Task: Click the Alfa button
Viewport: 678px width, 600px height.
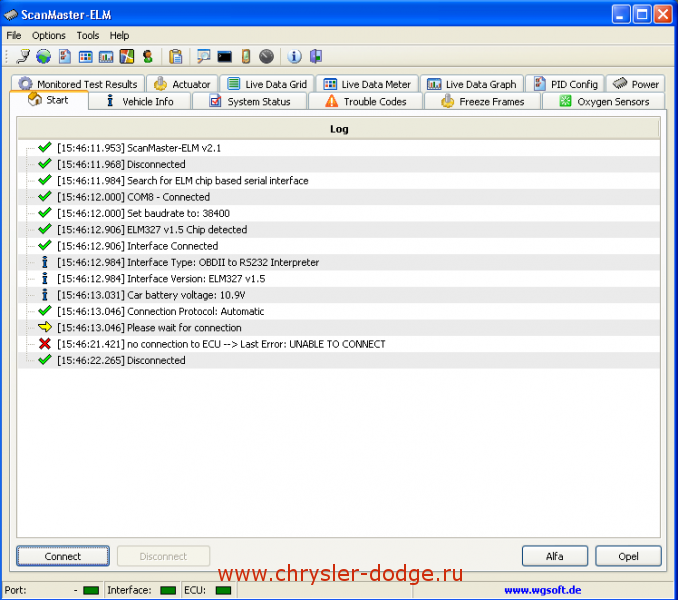Action: (x=555, y=556)
